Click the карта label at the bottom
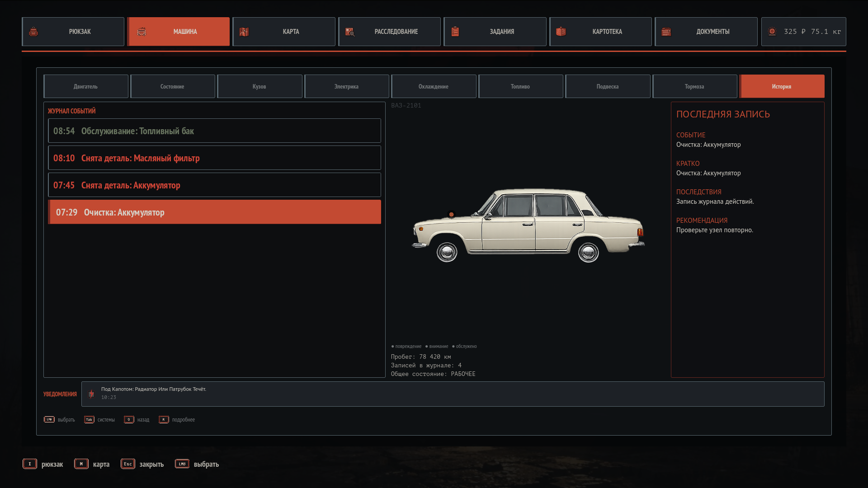Image resolution: width=868 pixels, height=488 pixels. [101, 465]
